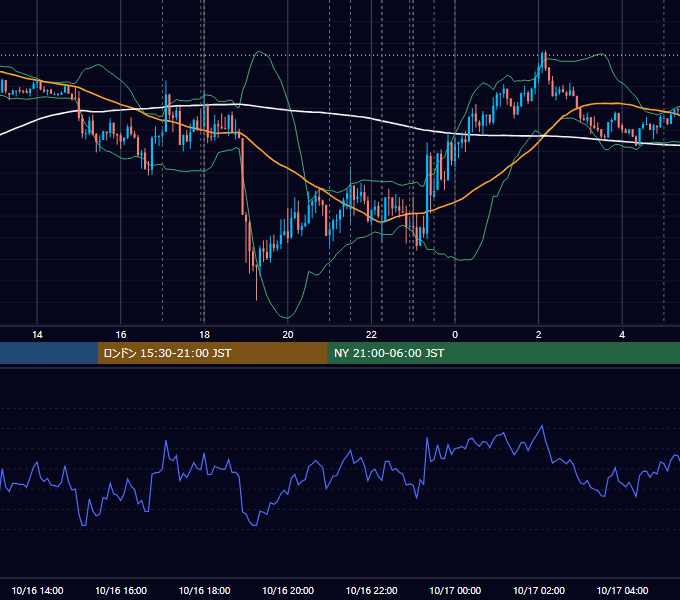This screenshot has width=680, height=600.
Task: Click the 10/16 16:00 date label
Action: pos(121,590)
